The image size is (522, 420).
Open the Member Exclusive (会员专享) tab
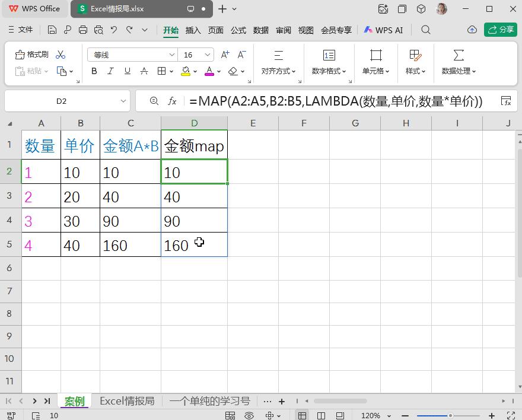tap(336, 30)
